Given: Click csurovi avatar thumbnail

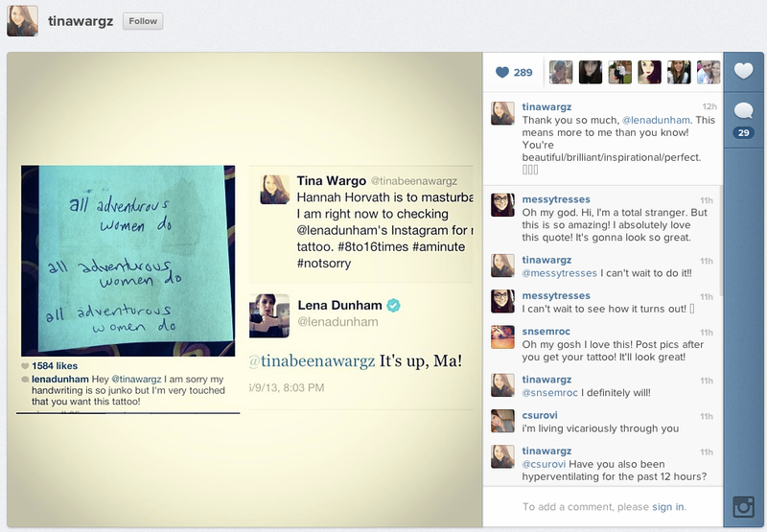Looking at the screenshot, I should [x=502, y=421].
